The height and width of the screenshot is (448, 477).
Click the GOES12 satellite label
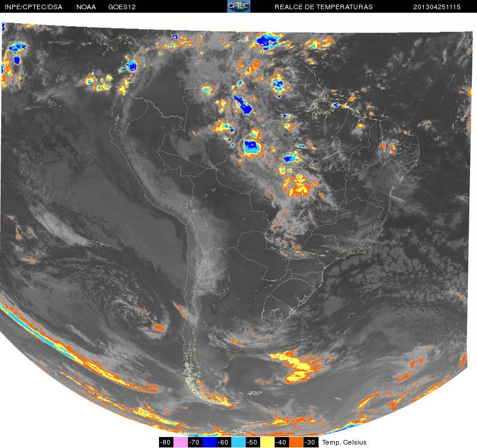(121, 7)
